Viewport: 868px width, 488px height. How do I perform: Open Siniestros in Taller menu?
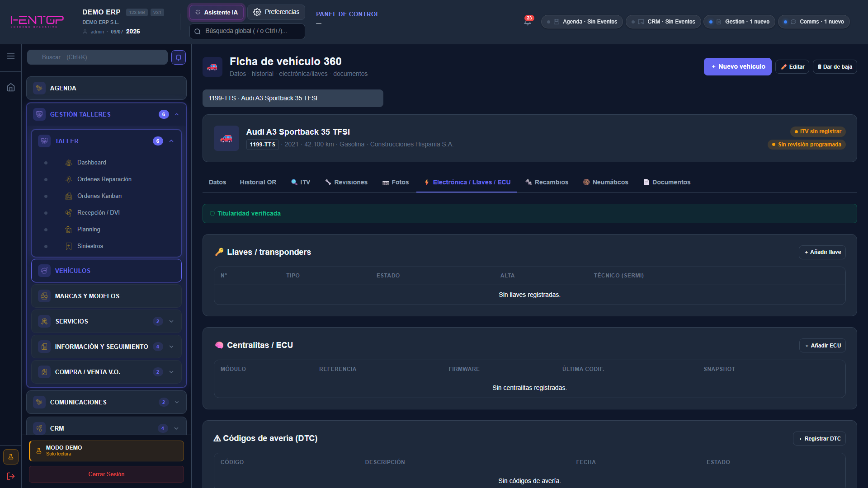(90, 246)
